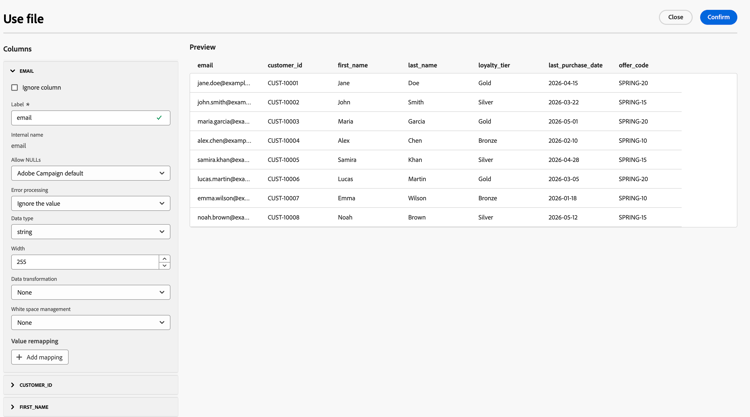Screen dimensions: 750x417
Task: Click first name Lucas cell
Action: pos(345,178)
